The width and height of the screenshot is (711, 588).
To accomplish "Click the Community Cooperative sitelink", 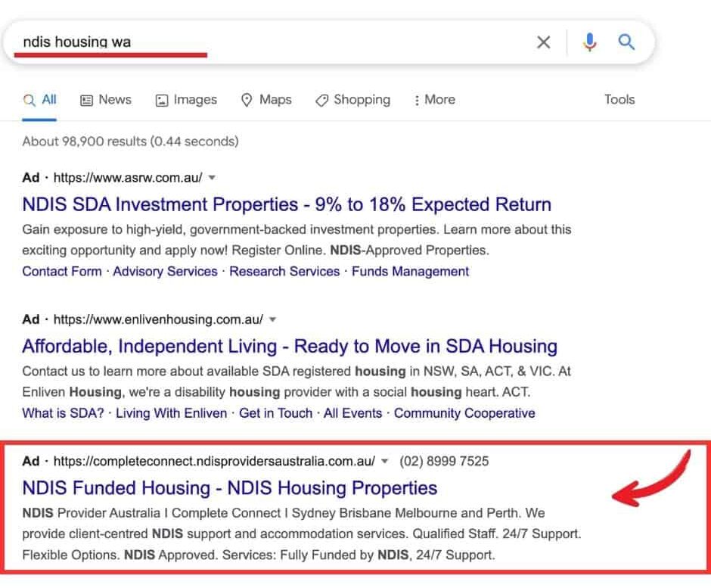I will click(464, 413).
